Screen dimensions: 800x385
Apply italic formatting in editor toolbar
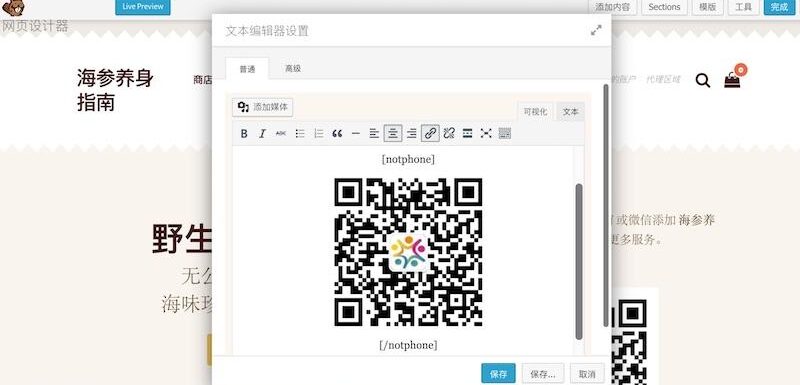tap(262, 134)
